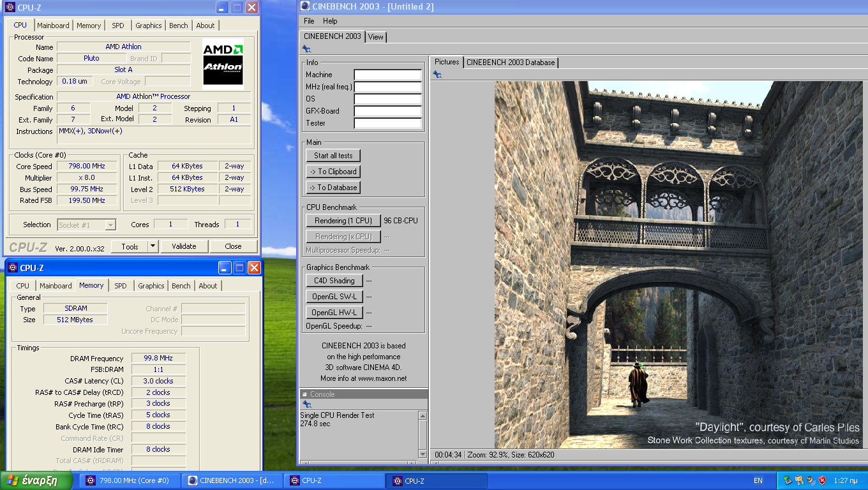The image size is (868, 490).
Task: Open the Help menu in CINEBENCH
Action: [330, 21]
